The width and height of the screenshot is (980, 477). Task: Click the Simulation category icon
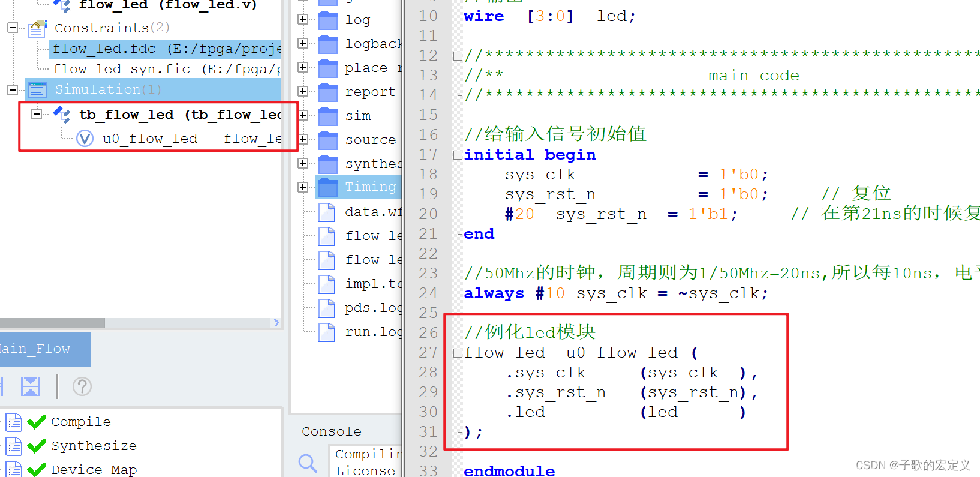pyautogui.click(x=37, y=90)
